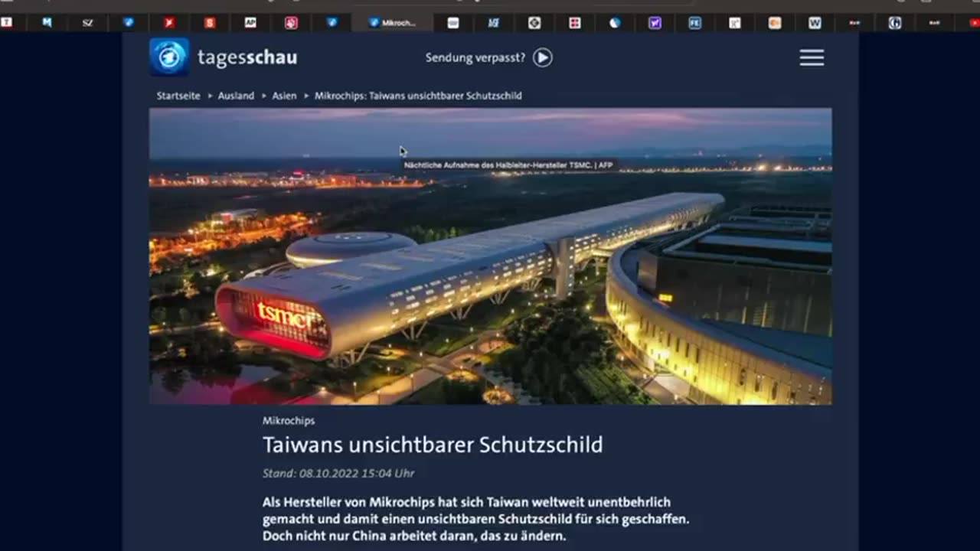Click the intro paragraph starting 'Als Hersteller'
Image resolution: width=980 pixels, height=551 pixels.
tap(476, 519)
